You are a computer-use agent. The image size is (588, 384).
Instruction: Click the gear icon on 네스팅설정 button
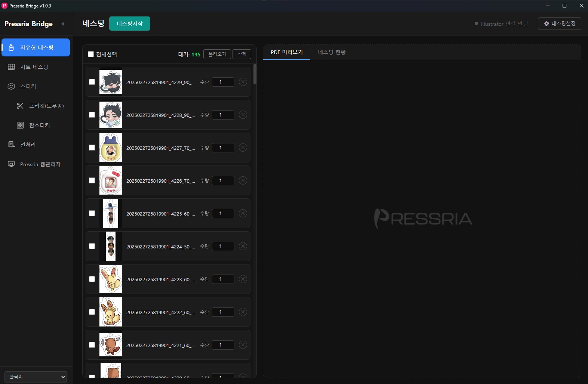[x=547, y=24]
